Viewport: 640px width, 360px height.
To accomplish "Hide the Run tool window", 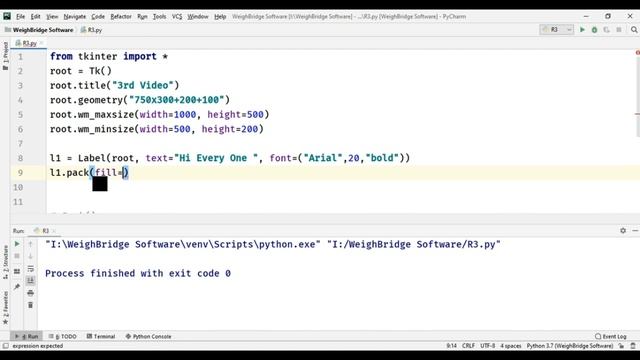I will 635,231.
